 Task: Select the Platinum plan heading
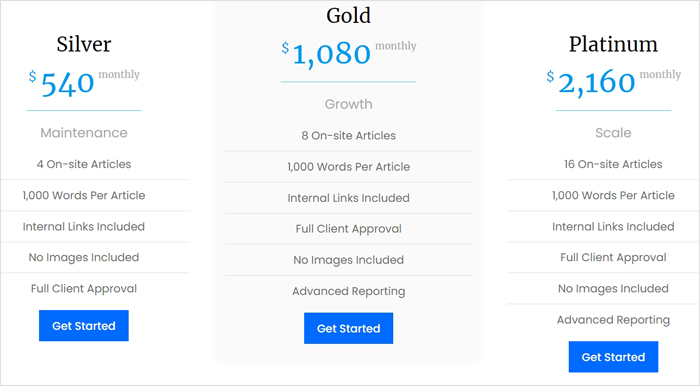(x=613, y=44)
